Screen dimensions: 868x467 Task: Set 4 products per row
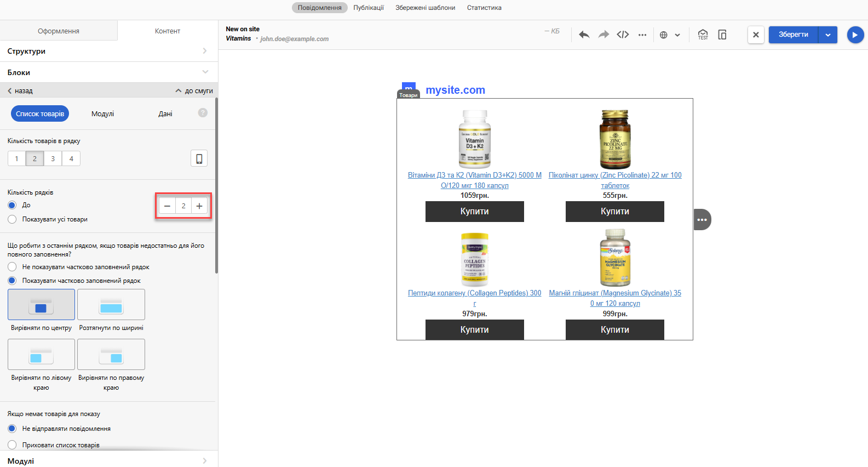(71, 158)
